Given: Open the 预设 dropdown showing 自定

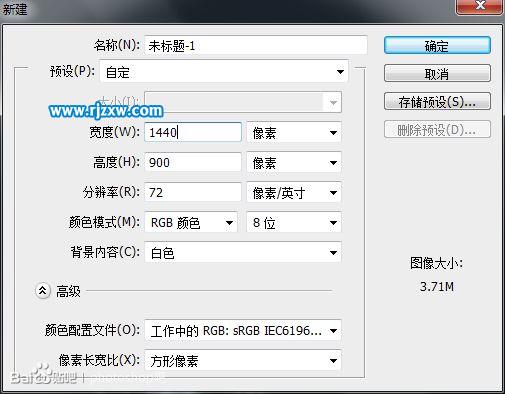Looking at the screenshot, I should click(224, 72).
